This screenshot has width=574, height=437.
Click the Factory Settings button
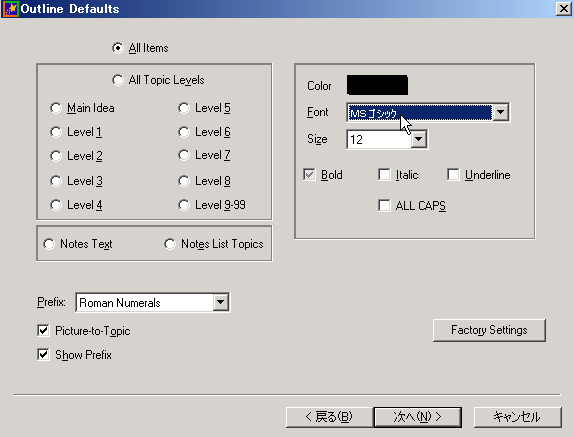pyautogui.click(x=489, y=330)
